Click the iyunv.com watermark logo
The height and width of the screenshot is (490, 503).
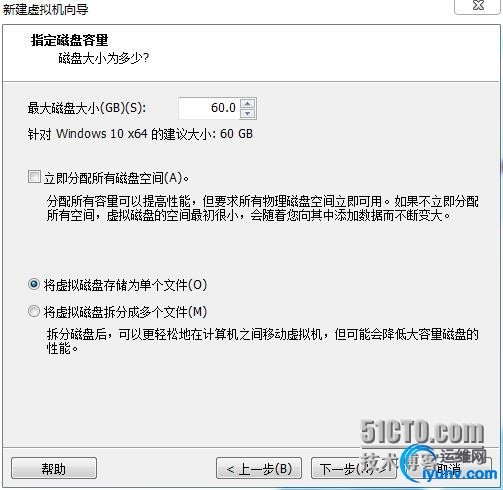459,474
